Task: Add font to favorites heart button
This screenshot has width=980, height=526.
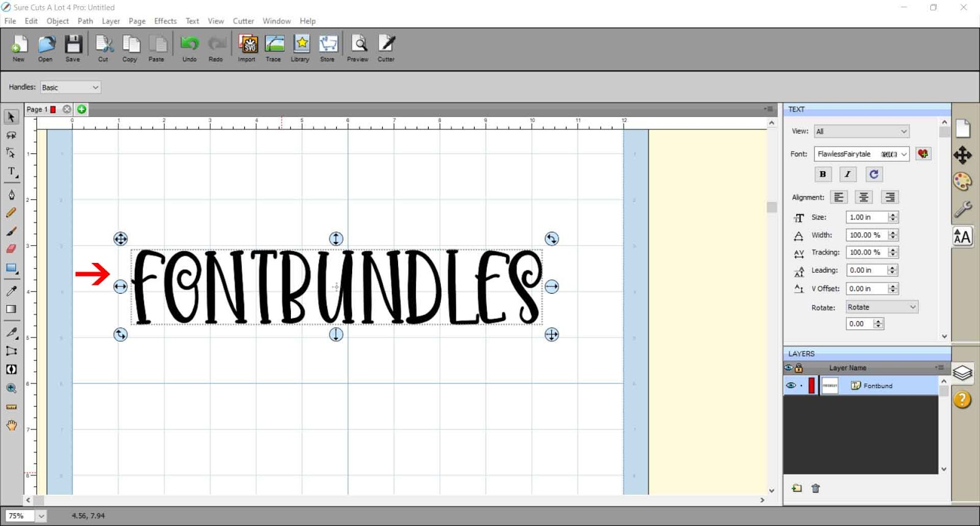Action: [923, 154]
